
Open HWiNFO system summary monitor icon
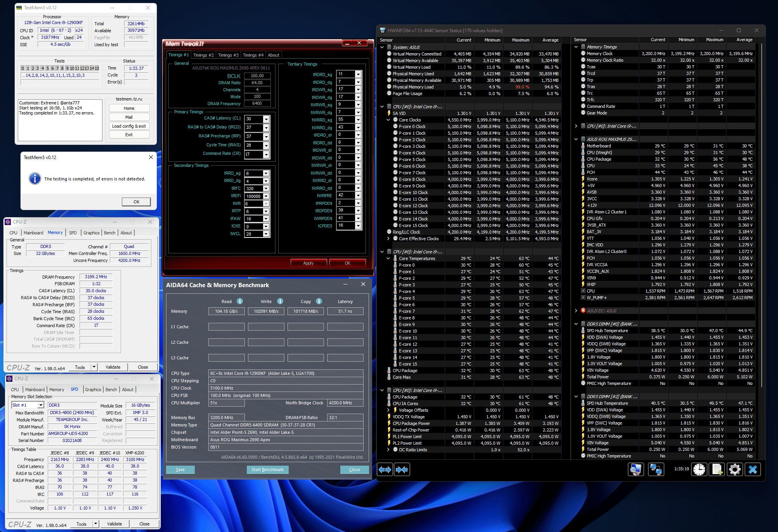(636, 470)
